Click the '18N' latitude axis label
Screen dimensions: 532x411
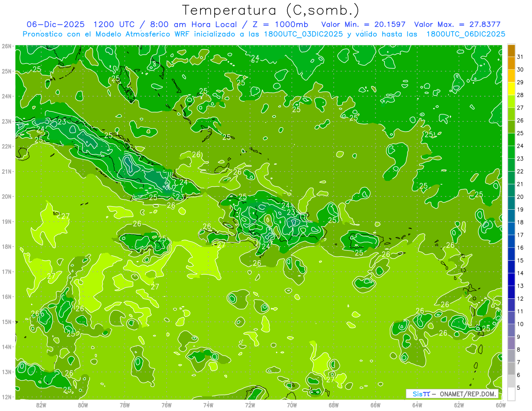click(x=7, y=247)
